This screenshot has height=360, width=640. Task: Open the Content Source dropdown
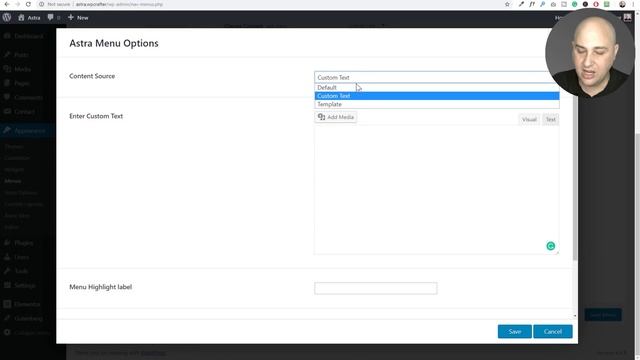click(x=437, y=77)
